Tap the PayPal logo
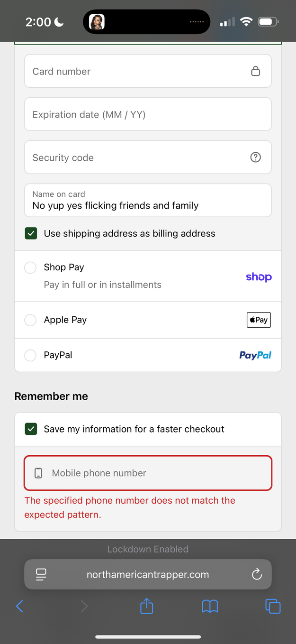 point(255,355)
